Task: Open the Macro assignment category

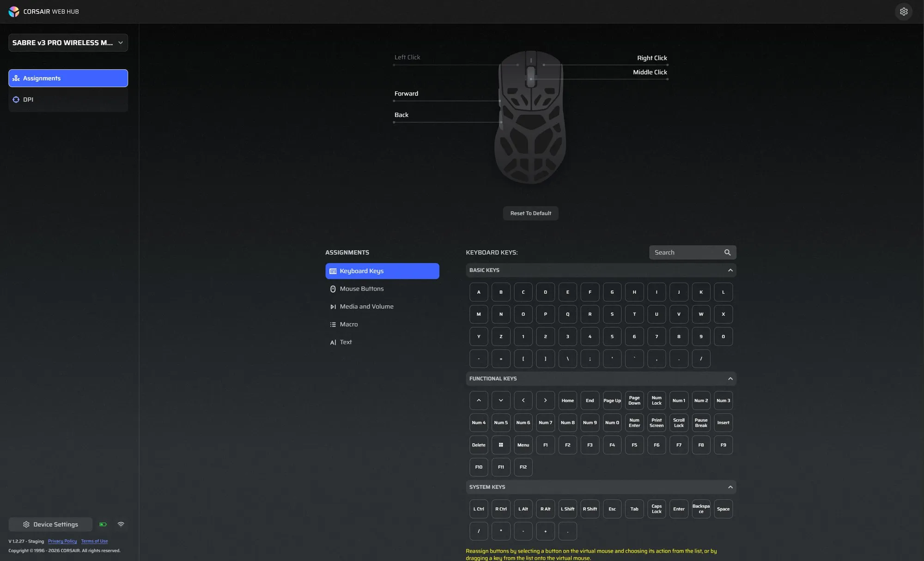Action: [x=382, y=325]
